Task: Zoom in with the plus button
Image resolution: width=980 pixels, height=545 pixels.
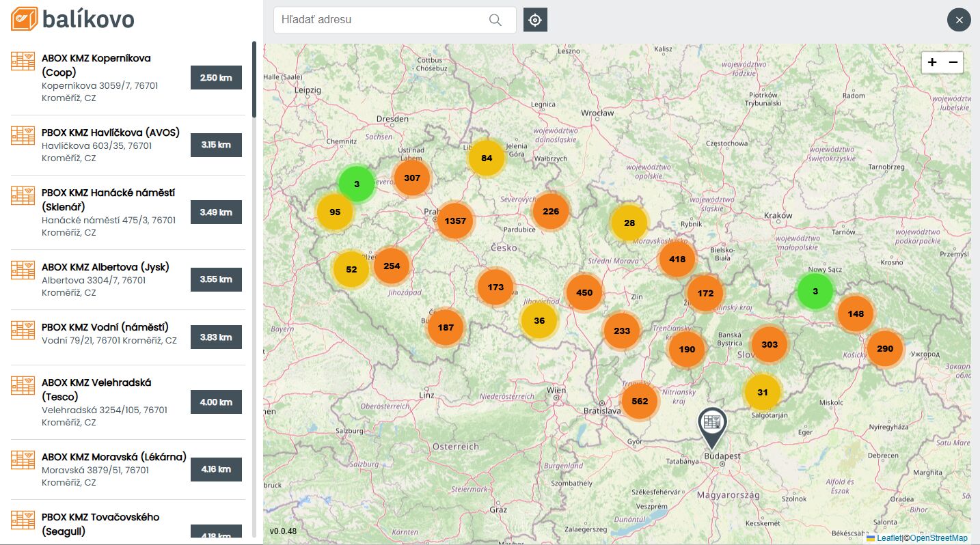Action: [x=932, y=62]
